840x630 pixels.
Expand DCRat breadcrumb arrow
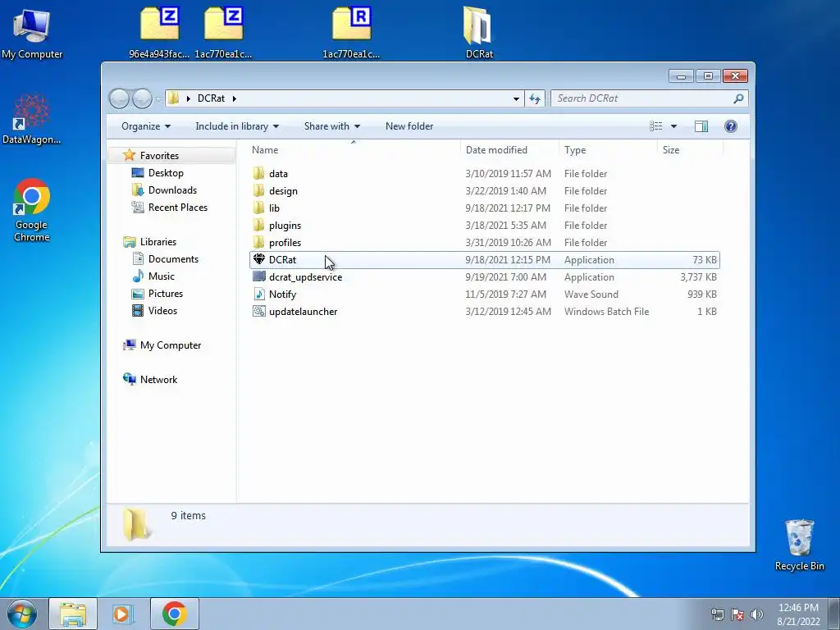point(234,98)
